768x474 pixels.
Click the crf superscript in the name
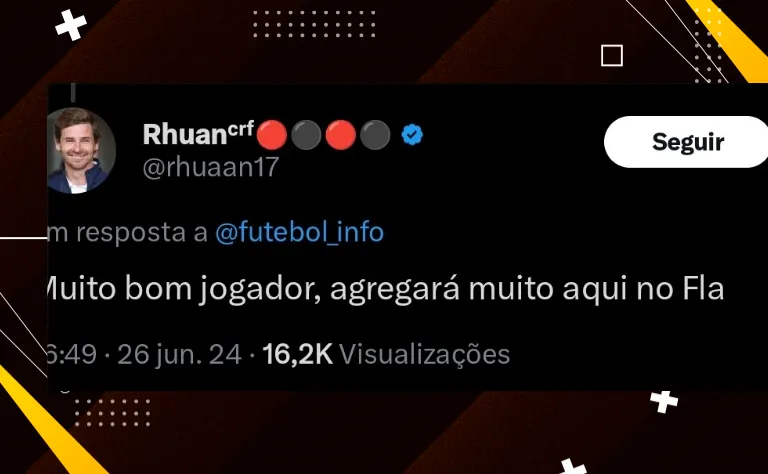[240, 130]
